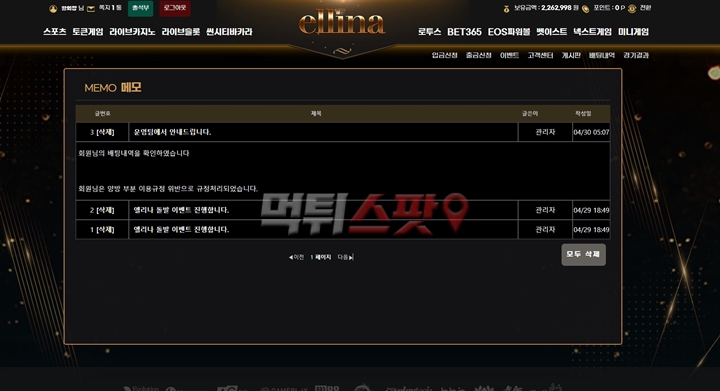This screenshot has width=720, height=391.
Task: Delete memo number 3 via [삭제]
Action: [105, 132]
